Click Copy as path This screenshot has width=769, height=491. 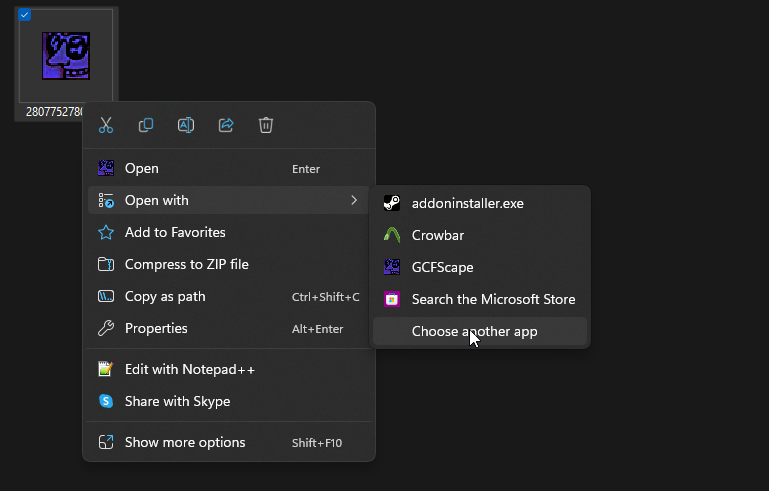165,296
